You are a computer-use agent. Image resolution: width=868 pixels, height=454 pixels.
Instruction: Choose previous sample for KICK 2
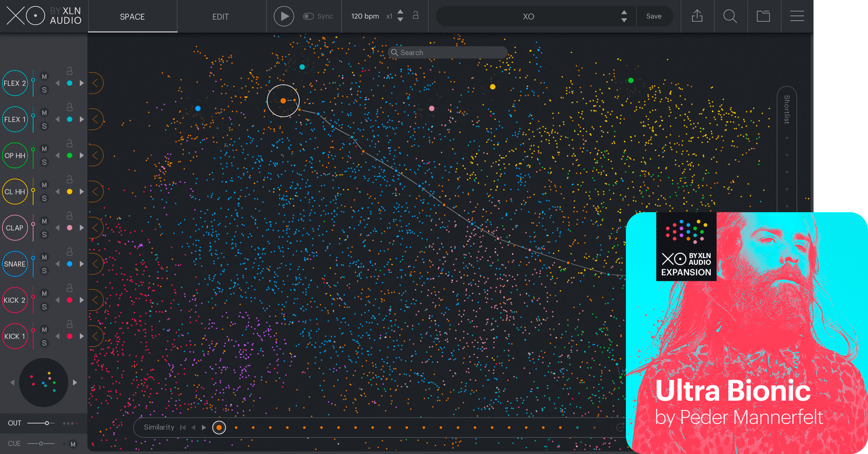tap(57, 300)
